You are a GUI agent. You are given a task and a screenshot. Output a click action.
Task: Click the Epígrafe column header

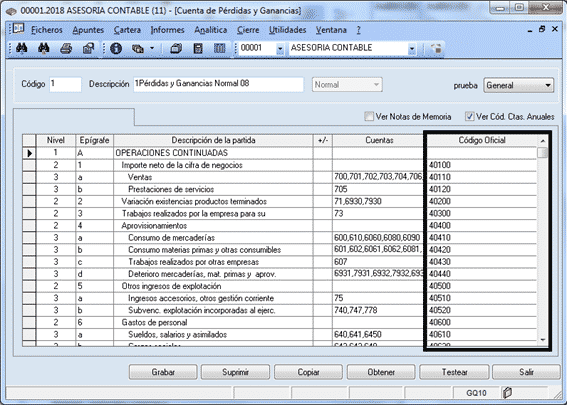[94, 140]
